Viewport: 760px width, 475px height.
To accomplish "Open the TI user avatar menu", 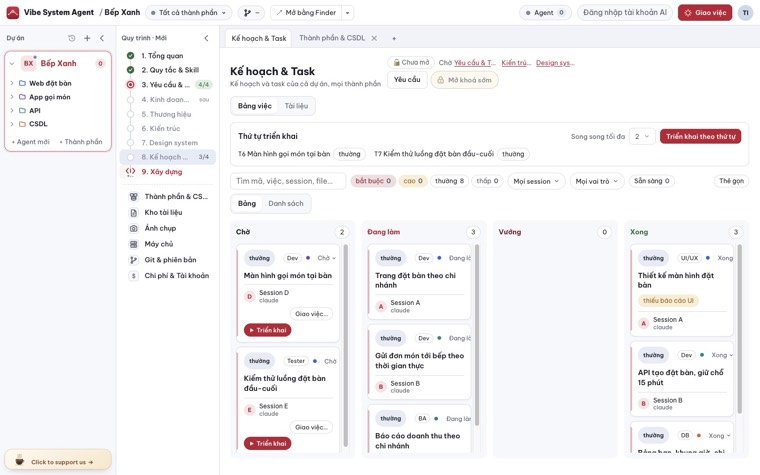I will (745, 13).
